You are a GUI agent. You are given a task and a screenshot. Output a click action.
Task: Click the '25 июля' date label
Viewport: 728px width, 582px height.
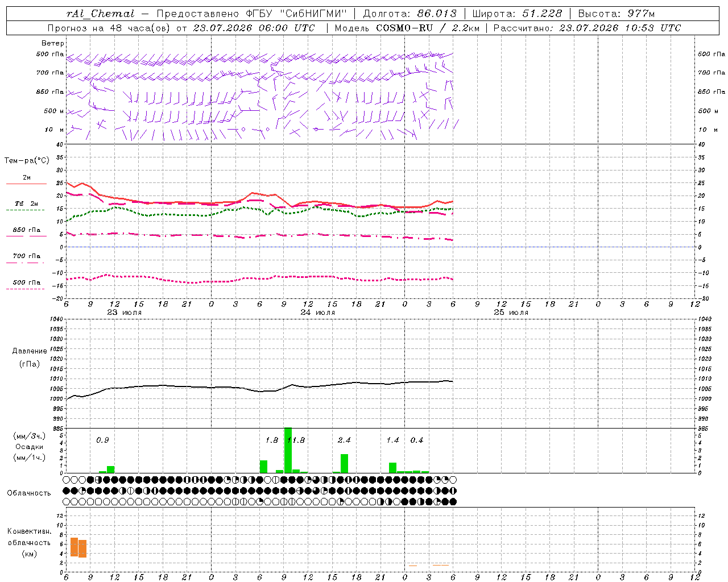tap(511, 312)
